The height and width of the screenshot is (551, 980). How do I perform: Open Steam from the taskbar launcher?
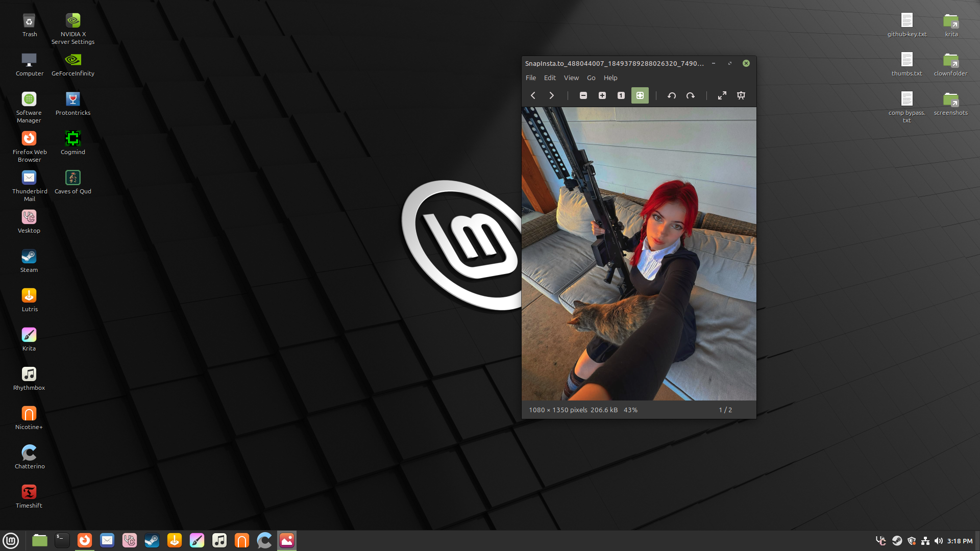tap(152, 540)
